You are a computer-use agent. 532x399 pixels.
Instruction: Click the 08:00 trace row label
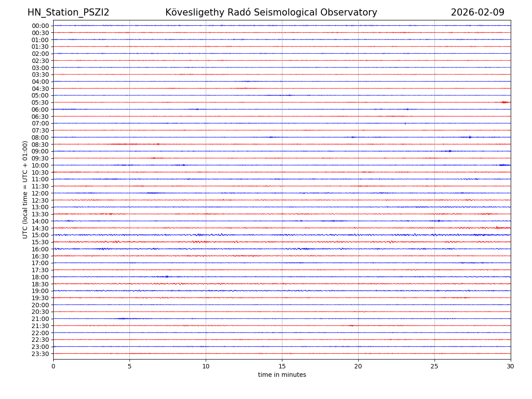click(x=40, y=137)
